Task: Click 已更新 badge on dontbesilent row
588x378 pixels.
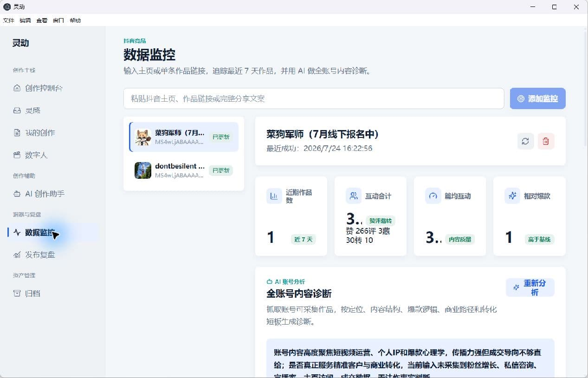Action: [x=221, y=170]
